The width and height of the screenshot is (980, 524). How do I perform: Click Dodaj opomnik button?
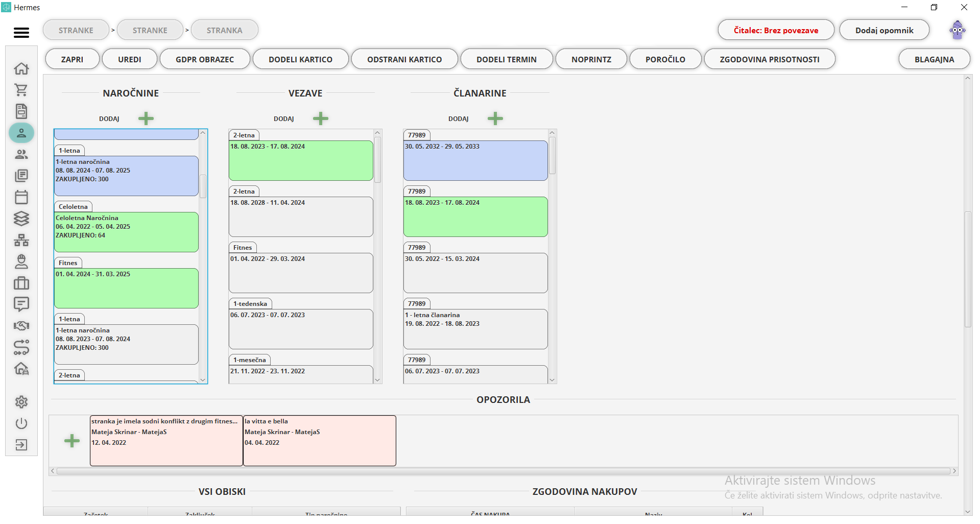(885, 30)
